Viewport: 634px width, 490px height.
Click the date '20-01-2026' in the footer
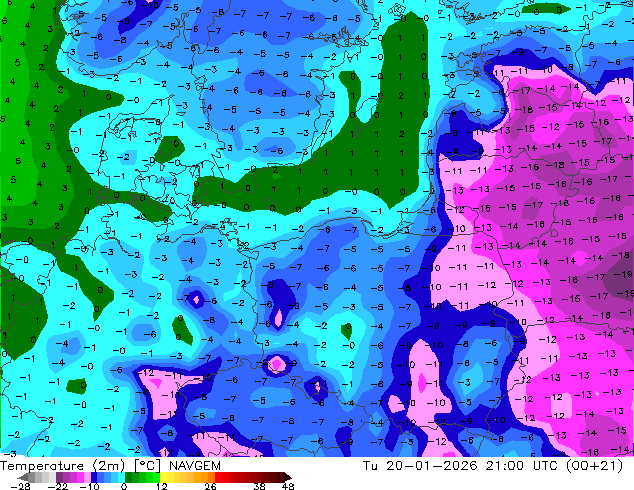tap(432, 466)
